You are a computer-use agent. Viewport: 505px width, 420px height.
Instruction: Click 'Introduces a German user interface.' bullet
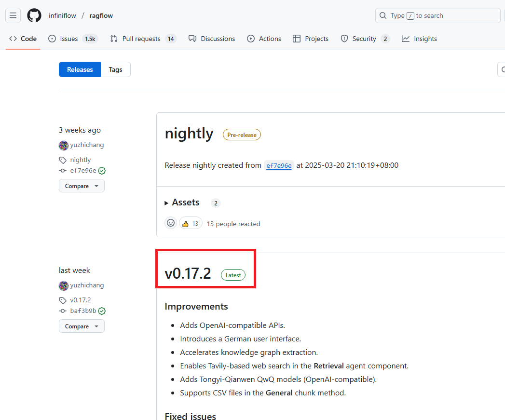pyautogui.click(x=240, y=339)
